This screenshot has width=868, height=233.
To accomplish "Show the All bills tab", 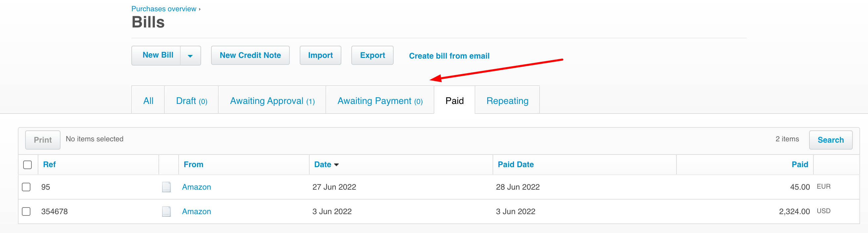I will (x=148, y=101).
